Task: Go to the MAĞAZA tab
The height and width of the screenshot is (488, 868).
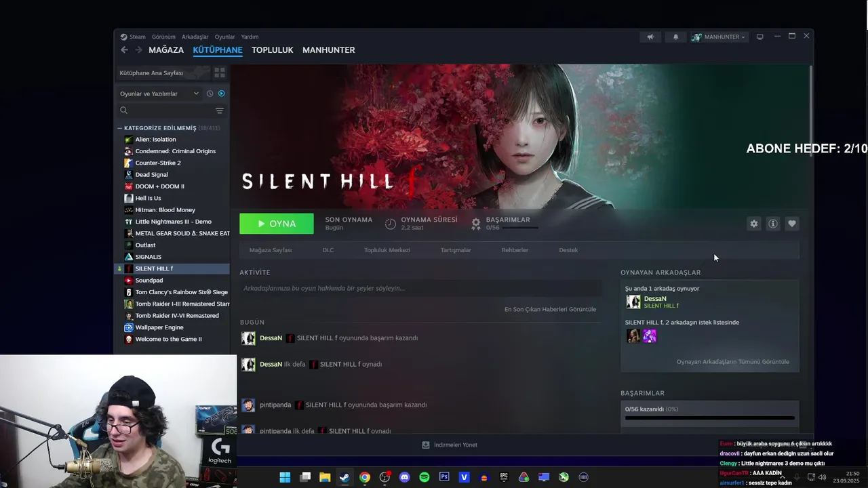Action: click(166, 50)
